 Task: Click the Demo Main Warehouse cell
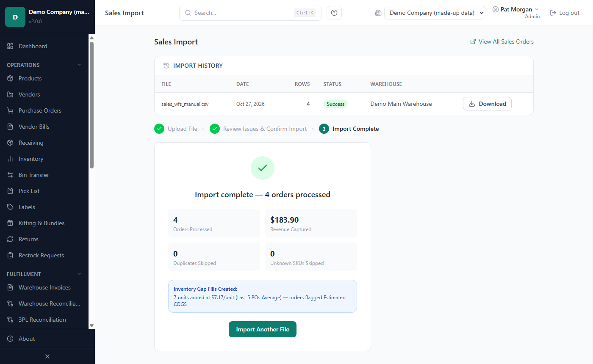[401, 104]
